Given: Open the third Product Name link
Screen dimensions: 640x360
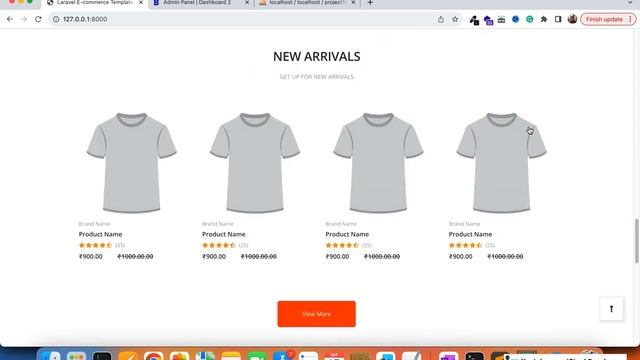Looking at the screenshot, I should click(x=347, y=234).
